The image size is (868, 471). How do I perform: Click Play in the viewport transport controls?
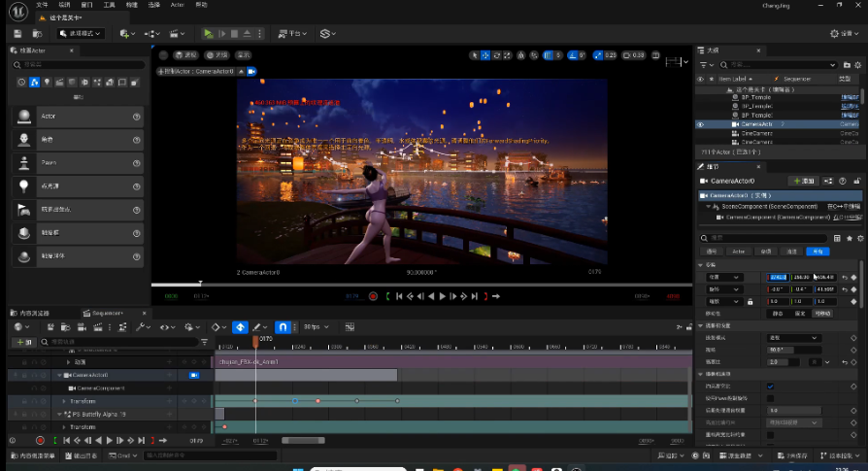point(443,296)
